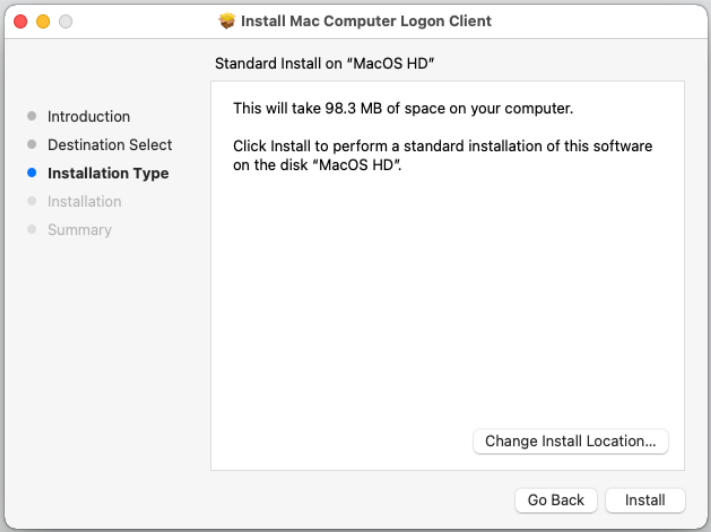Click the dimmed bullet beside Summary
Screen dimensions: 711x532
32,230
